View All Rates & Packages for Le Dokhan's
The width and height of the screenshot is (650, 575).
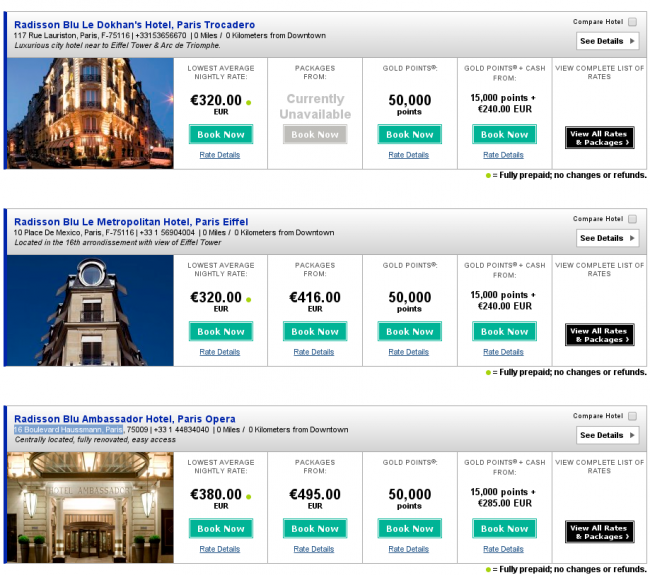(599, 138)
